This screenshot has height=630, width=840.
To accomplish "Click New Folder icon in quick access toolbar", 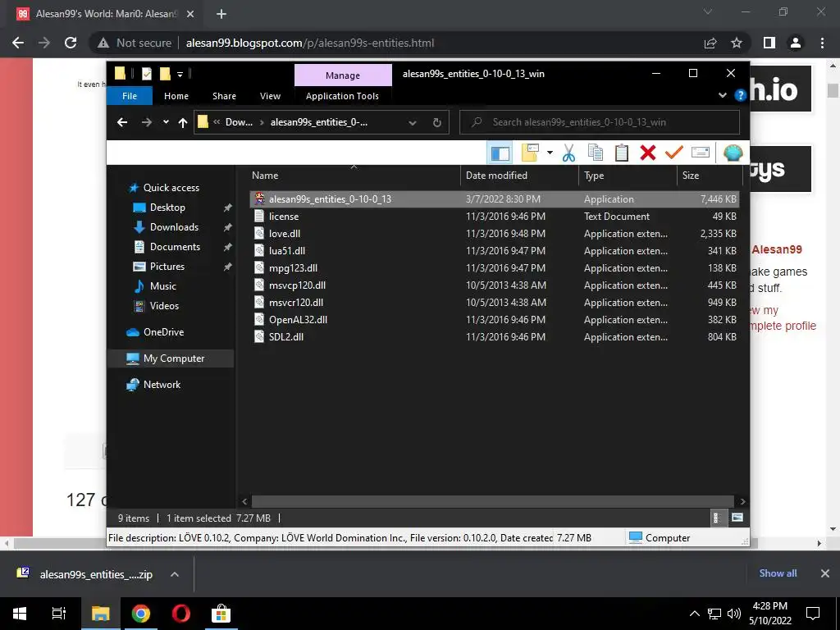I will pyautogui.click(x=165, y=73).
